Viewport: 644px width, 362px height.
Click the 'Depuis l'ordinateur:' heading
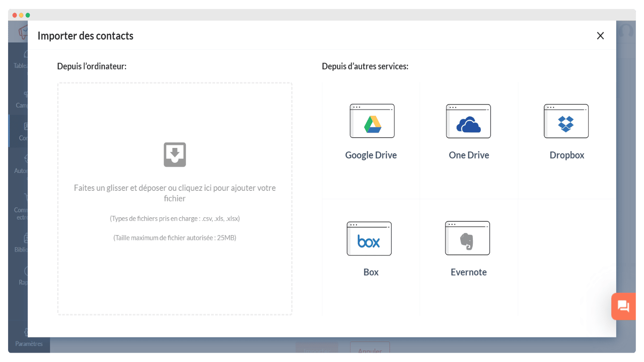92,66
